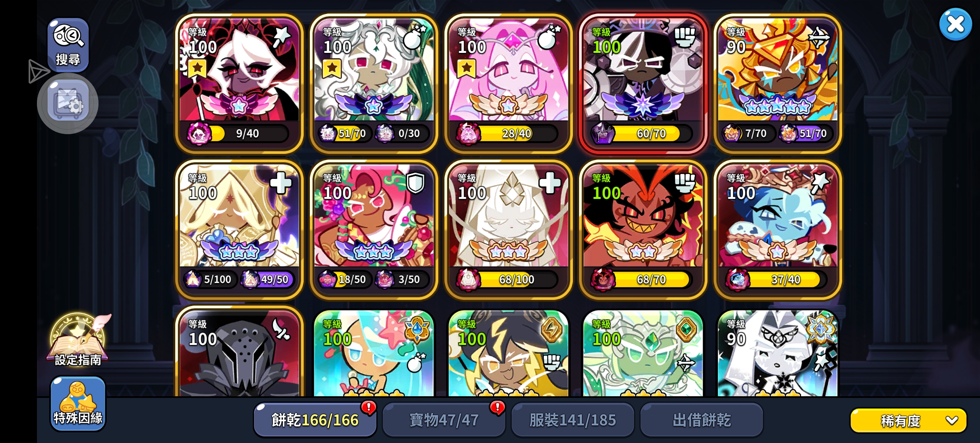
Task: Tap the mail settings floating icon
Action: (68, 102)
